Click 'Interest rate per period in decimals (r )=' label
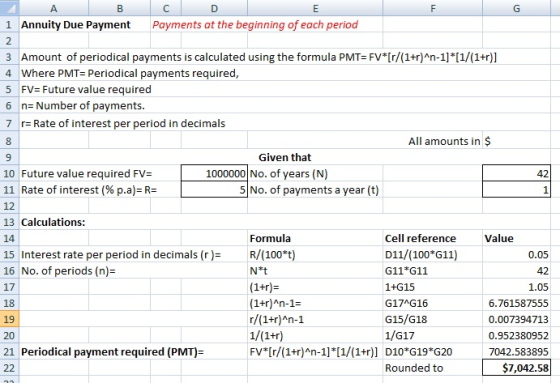This screenshot has width=560, height=383. [x=121, y=254]
